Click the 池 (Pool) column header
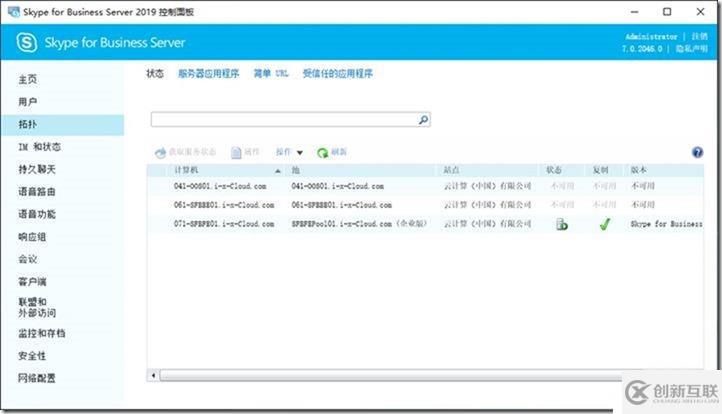The image size is (722, 414). pos(296,170)
